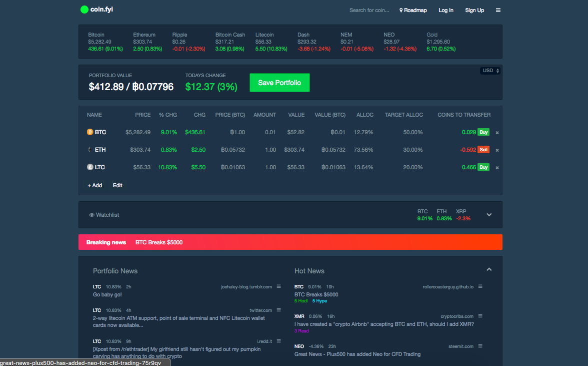588x366 pixels.
Task: Select NEO in the ticker bar
Action: [x=400, y=41]
